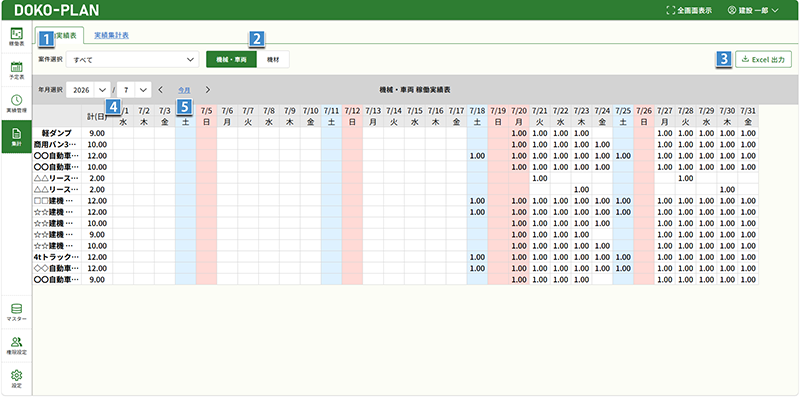Select the 商用バン3… row label

click(57, 144)
